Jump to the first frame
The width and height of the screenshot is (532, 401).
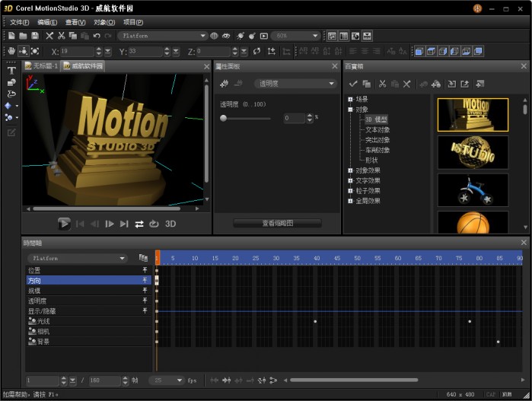tap(80, 224)
